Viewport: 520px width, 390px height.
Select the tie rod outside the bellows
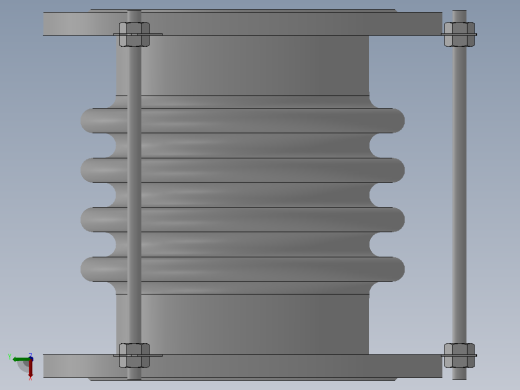pyautogui.click(x=459, y=194)
